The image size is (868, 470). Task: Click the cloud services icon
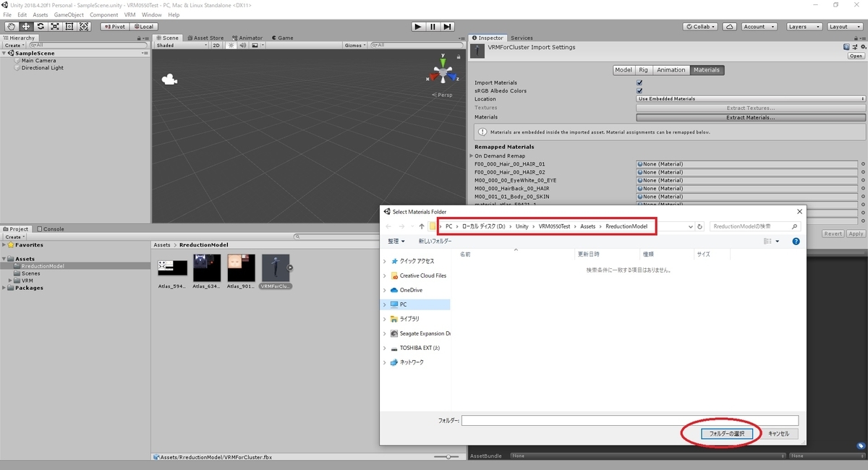point(730,27)
